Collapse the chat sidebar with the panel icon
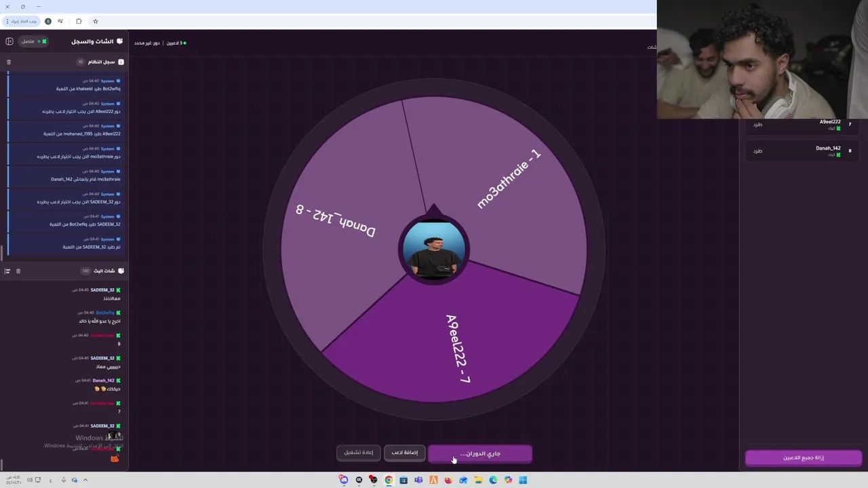This screenshot has height=488, width=868. pyautogui.click(x=9, y=41)
